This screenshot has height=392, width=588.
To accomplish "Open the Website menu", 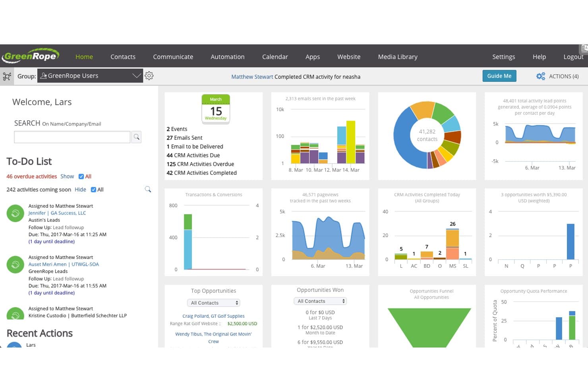I will (349, 57).
